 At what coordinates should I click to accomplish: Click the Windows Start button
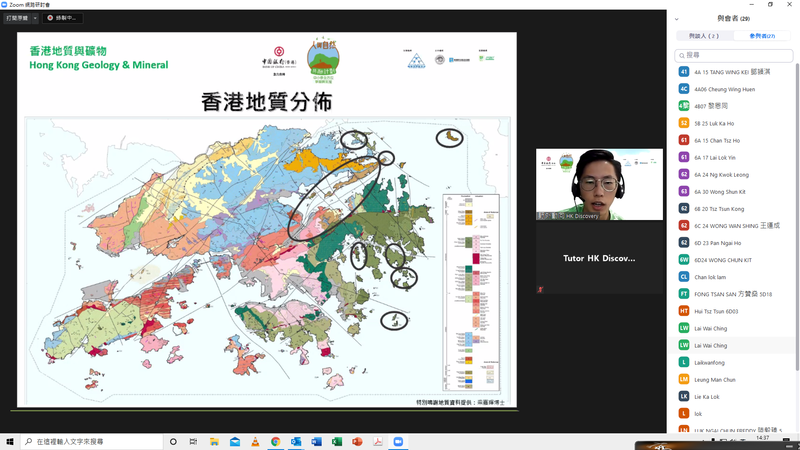pyautogui.click(x=9, y=441)
